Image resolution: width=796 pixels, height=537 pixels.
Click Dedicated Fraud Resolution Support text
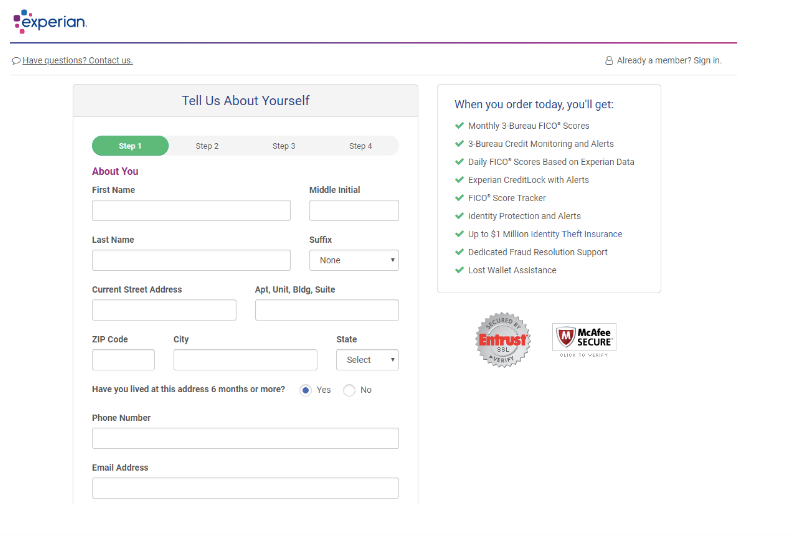538,252
